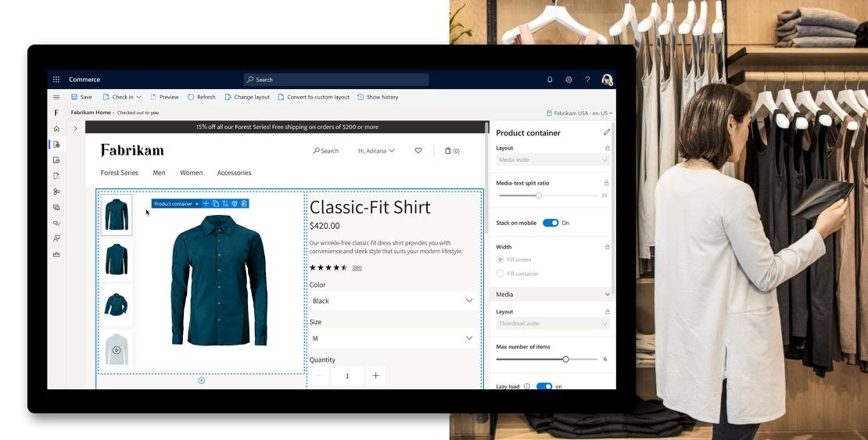
Task: Click the Preview button
Action: 164,97
